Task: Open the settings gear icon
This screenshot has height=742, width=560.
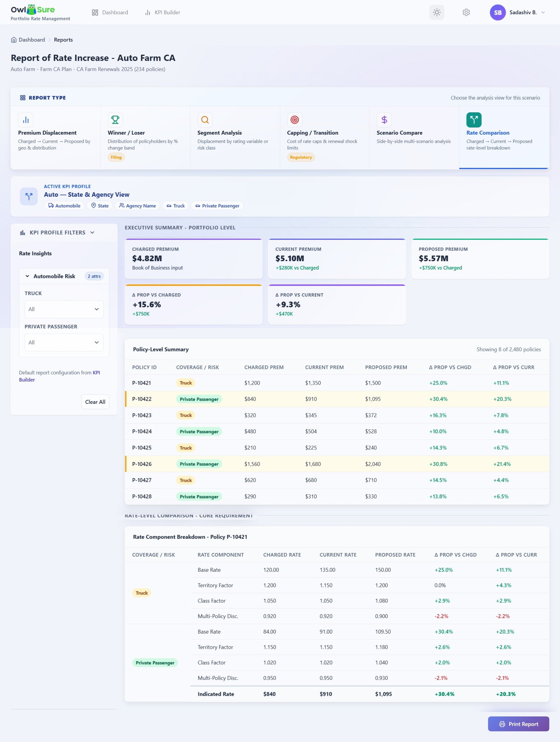Action: [x=466, y=12]
